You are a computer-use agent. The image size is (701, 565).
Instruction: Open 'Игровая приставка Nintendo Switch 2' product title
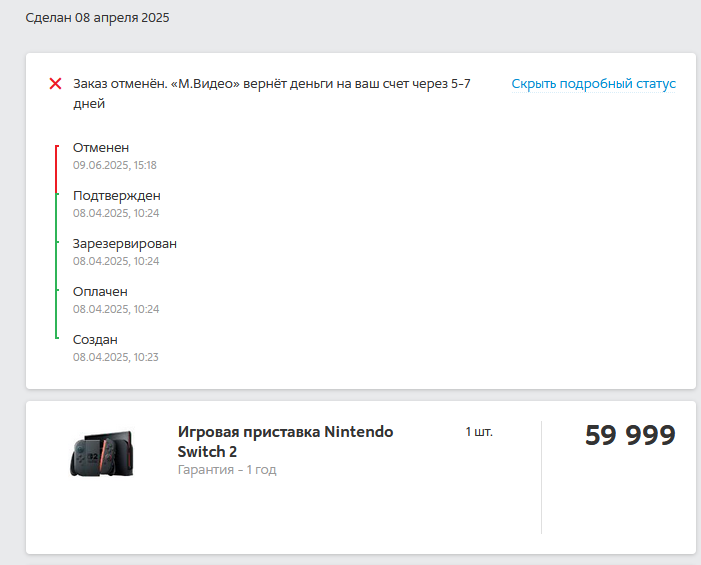[x=285, y=442]
